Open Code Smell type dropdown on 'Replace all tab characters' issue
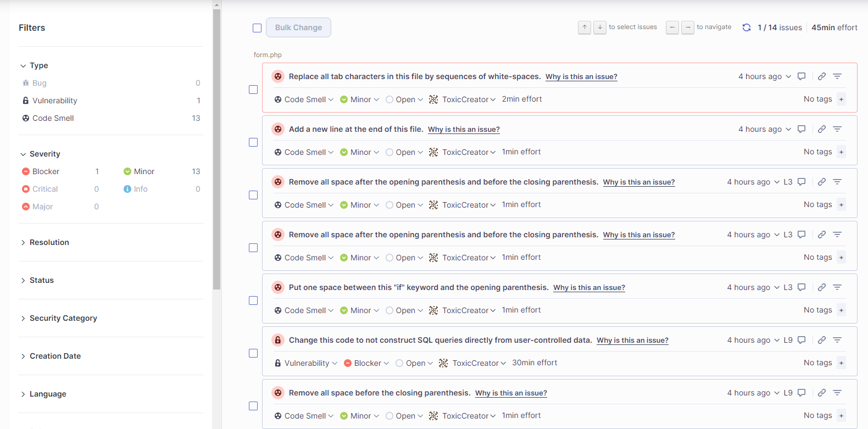This screenshot has width=868, height=429. coord(304,99)
